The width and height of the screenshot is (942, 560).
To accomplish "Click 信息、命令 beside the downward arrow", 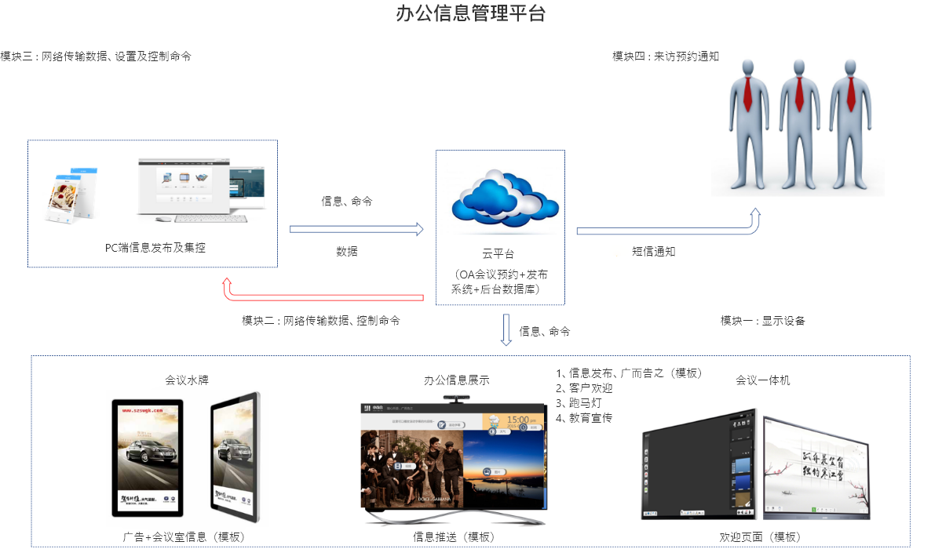I will pos(545,331).
